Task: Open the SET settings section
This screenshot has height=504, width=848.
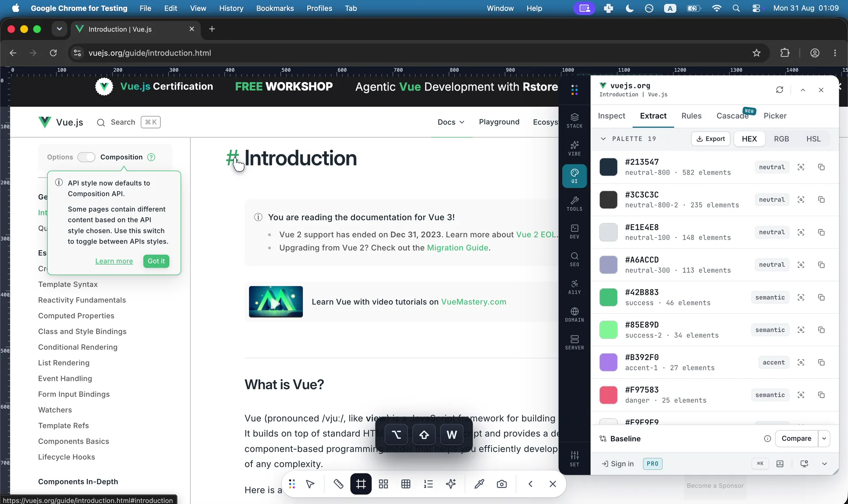Action: click(574, 459)
